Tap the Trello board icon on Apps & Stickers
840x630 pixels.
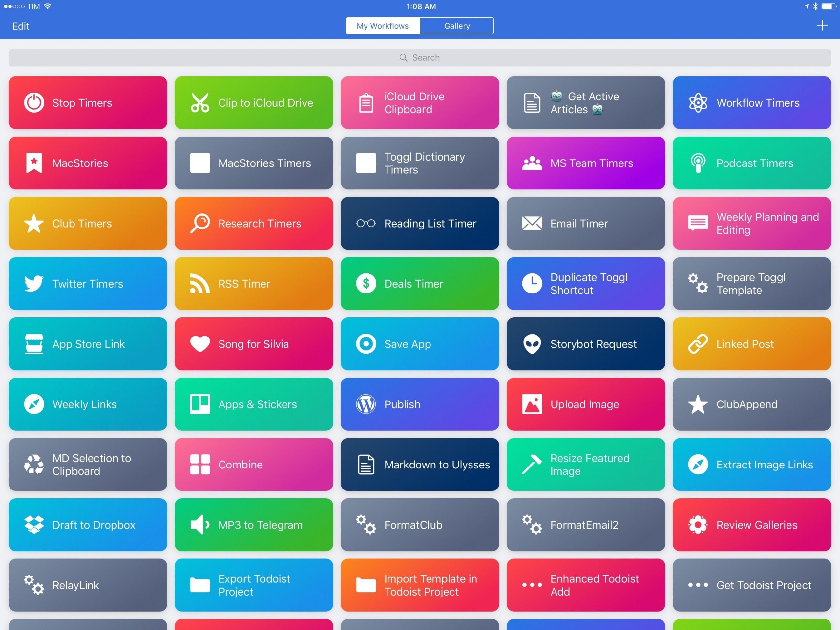(x=200, y=404)
